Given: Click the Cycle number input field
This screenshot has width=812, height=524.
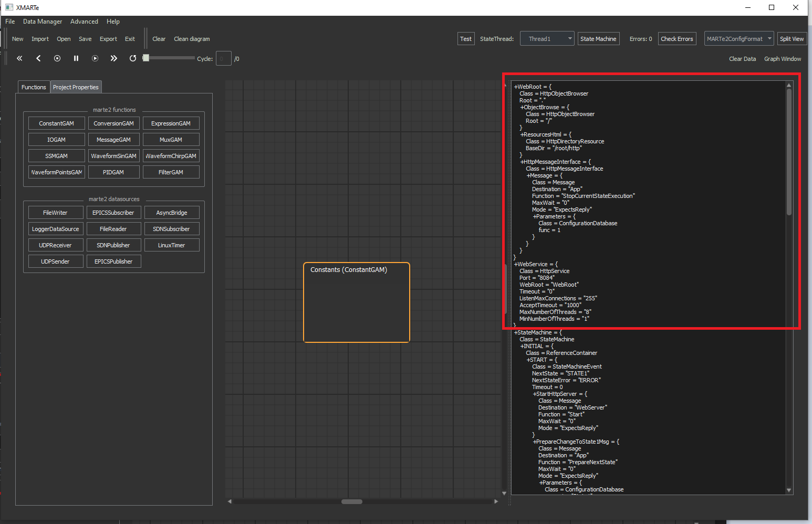Looking at the screenshot, I should (223, 58).
